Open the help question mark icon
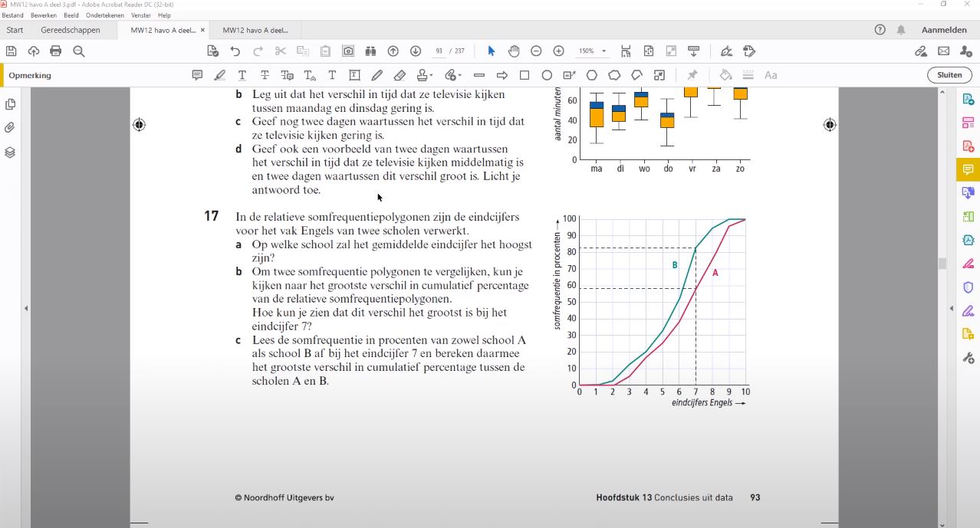 (x=880, y=30)
